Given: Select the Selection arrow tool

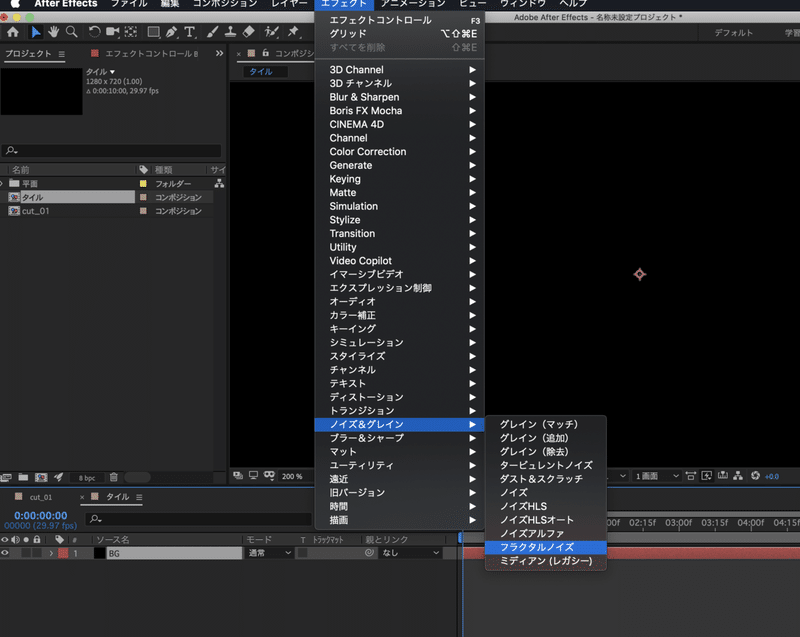Looking at the screenshot, I should (x=36, y=32).
